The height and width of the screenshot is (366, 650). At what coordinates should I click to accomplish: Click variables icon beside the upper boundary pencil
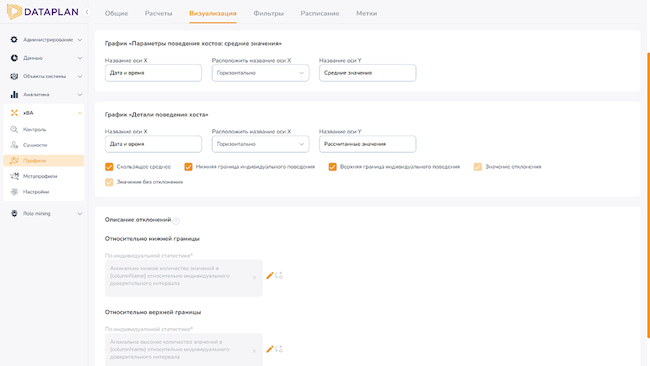click(x=279, y=349)
